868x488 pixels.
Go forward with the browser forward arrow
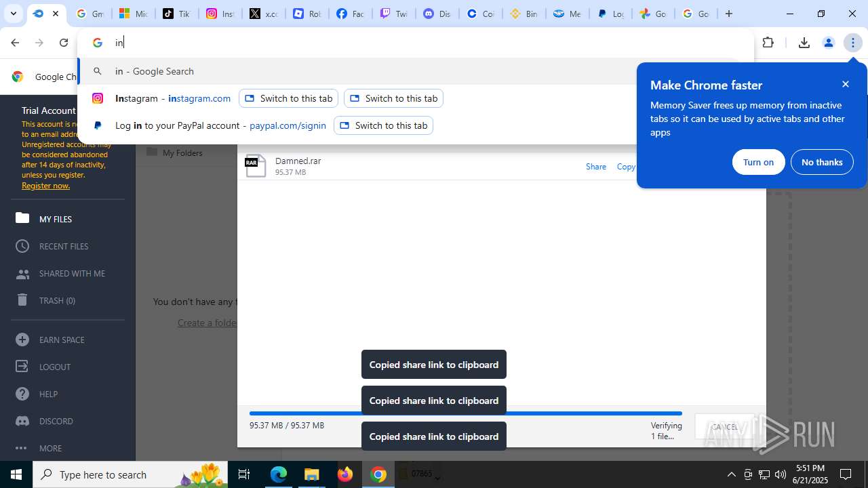click(39, 43)
